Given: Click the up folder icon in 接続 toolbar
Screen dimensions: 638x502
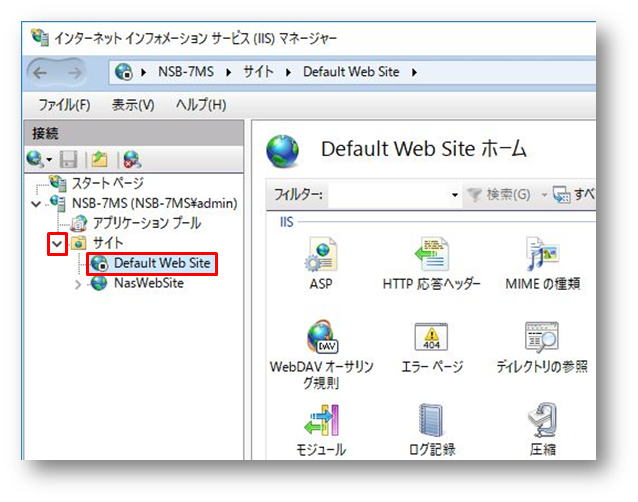Looking at the screenshot, I should pos(99,159).
